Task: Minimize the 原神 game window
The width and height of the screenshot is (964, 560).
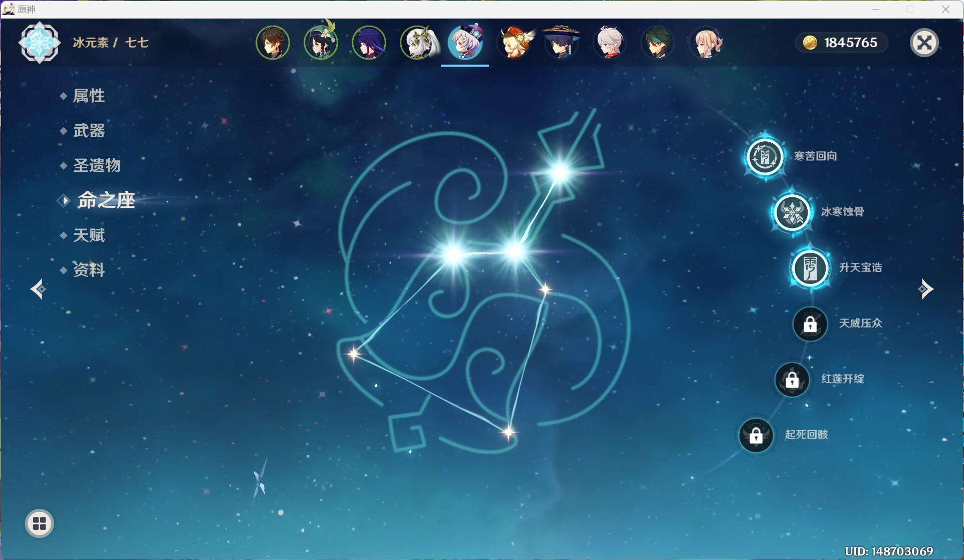Action: [x=875, y=9]
